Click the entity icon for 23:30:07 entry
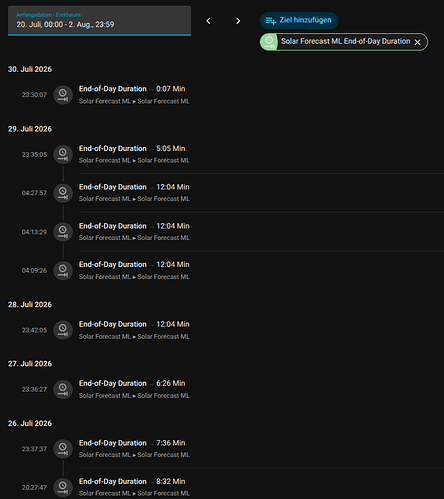Viewport: 444px width, 499px height. tap(63, 95)
